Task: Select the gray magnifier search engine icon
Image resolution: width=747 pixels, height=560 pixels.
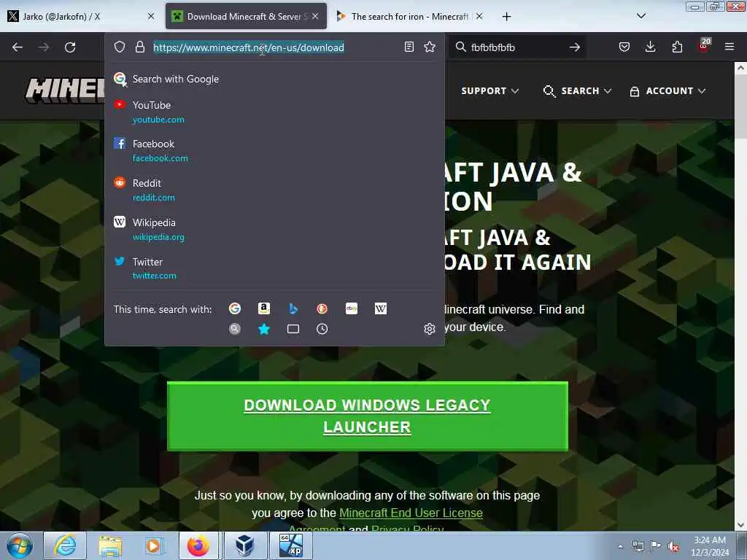Action: [235, 329]
